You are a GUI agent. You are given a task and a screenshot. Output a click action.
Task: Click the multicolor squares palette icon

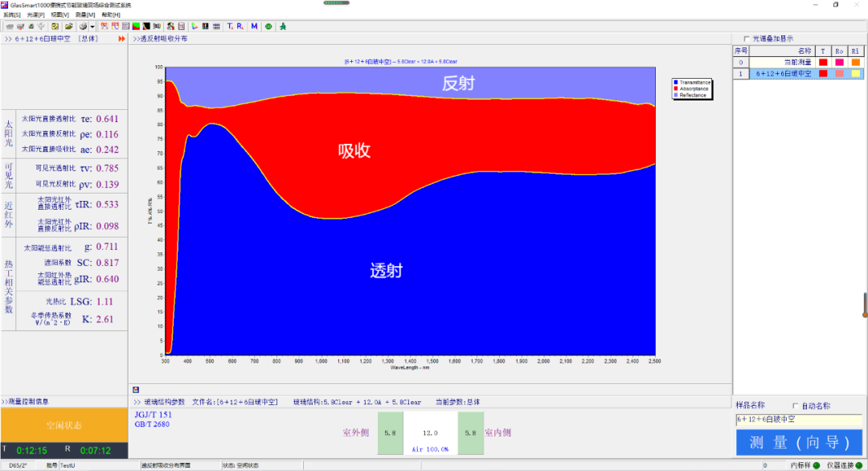click(x=206, y=26)
